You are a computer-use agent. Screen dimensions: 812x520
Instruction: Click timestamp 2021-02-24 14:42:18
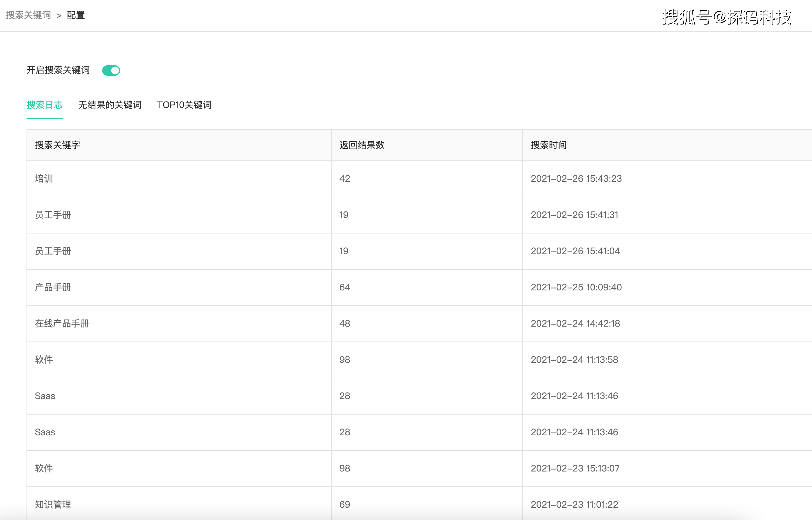(575, 323)
